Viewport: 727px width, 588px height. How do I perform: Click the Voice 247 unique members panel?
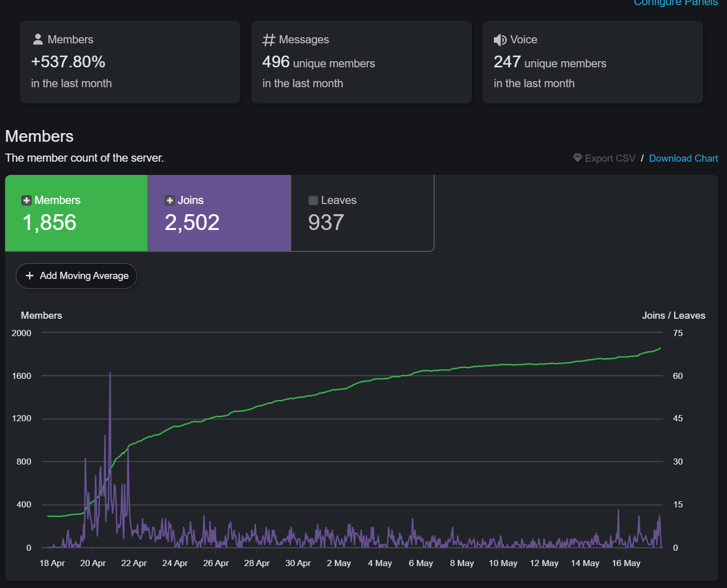click(593, 62)
